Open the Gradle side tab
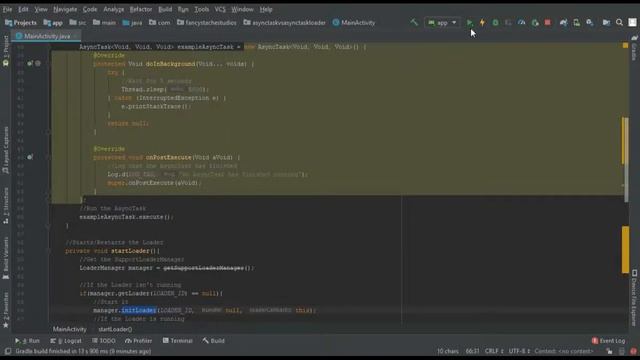Viewport: 640px width, 360px height. click(634, 48)
